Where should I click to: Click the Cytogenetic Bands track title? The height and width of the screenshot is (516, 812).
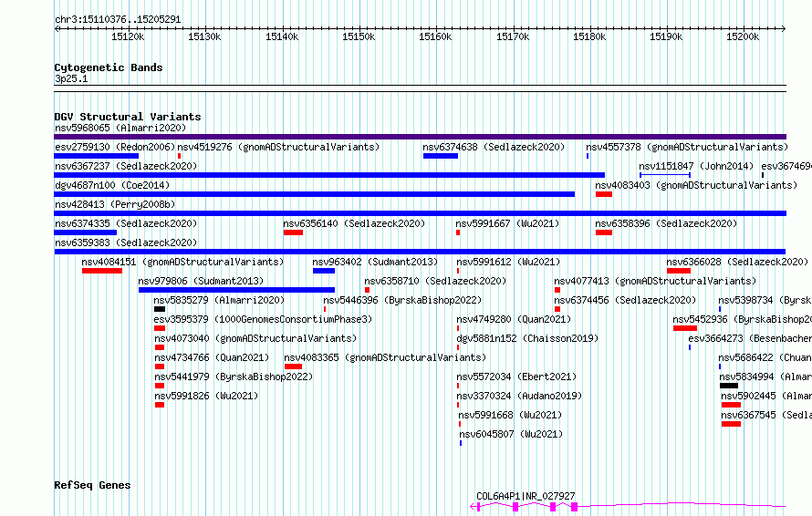(109, 67)
